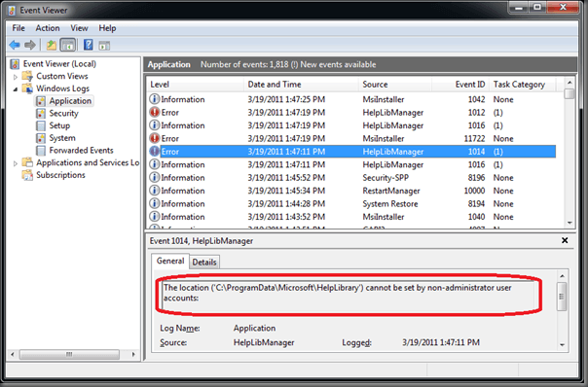
Task: Click the event list vertical scrollbar thumb
Action: point(570,93)
